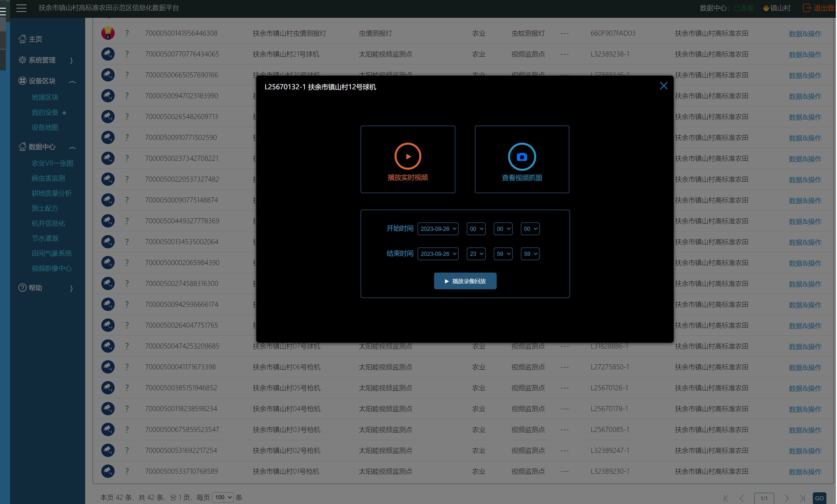
Task: Click camera icon for 21号球机 row
Action: pyautogui.click(x=108, y=54)
